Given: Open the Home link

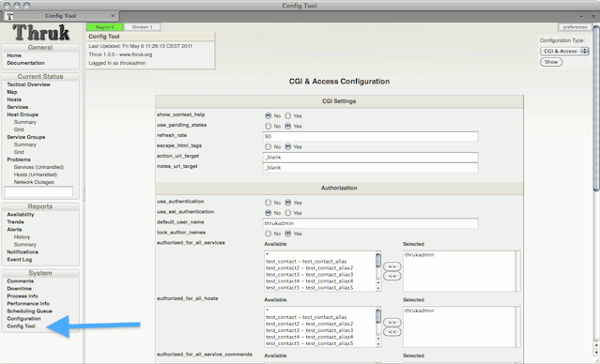Looking at the screenshot, I should [14, 55].
